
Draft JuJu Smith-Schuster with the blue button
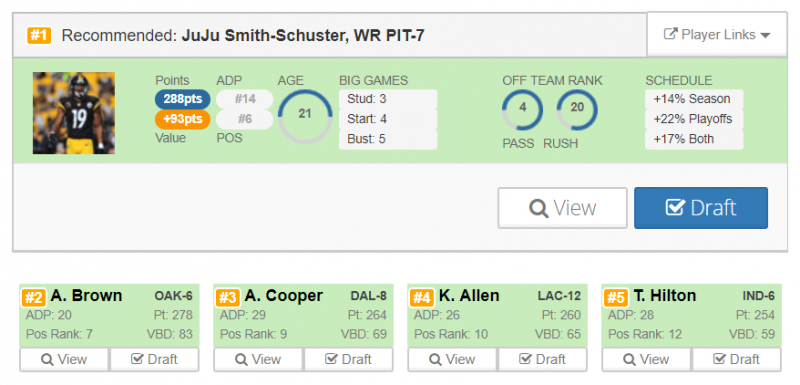pyautogui.click(x=701, y=208)
